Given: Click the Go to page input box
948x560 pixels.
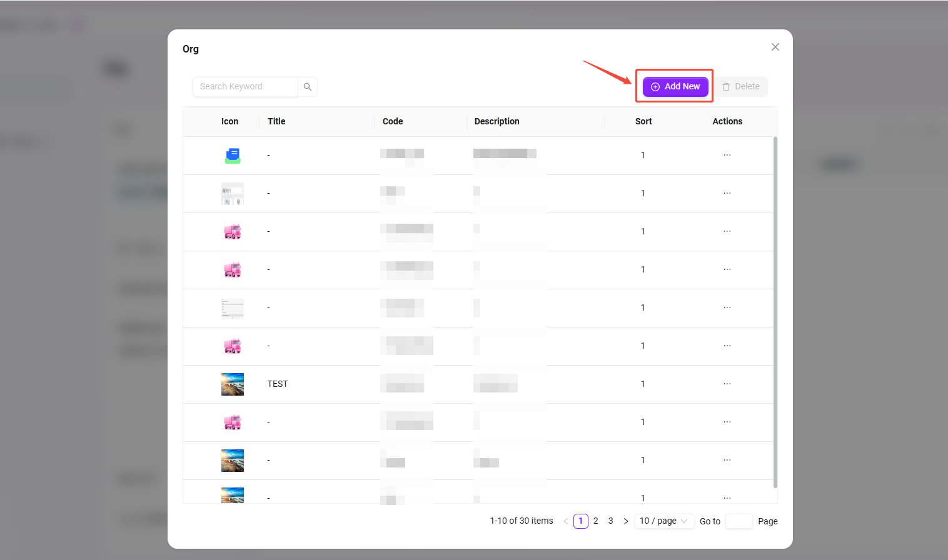Looking at the screenshot, I should pos(739,521).
